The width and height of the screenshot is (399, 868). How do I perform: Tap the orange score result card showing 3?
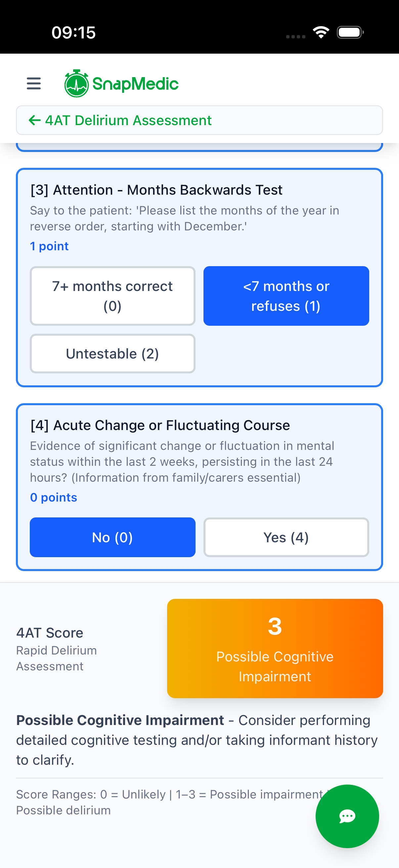(x=275, y=648)
